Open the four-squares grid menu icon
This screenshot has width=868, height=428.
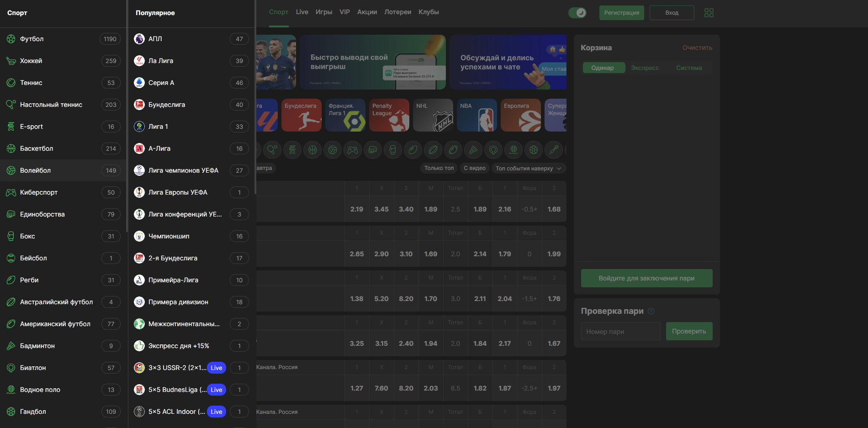[709, 13]
